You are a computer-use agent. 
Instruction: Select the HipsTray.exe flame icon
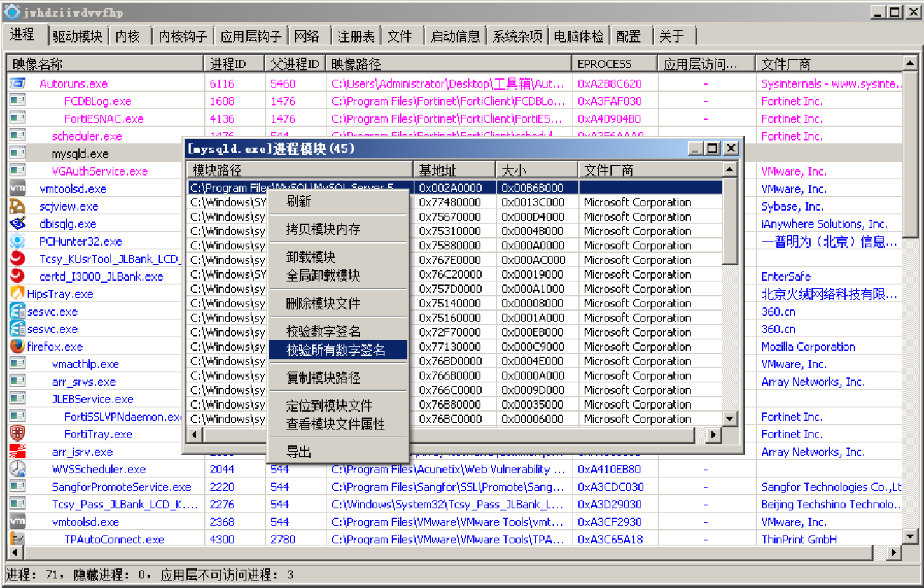click(x=17, y=294)
